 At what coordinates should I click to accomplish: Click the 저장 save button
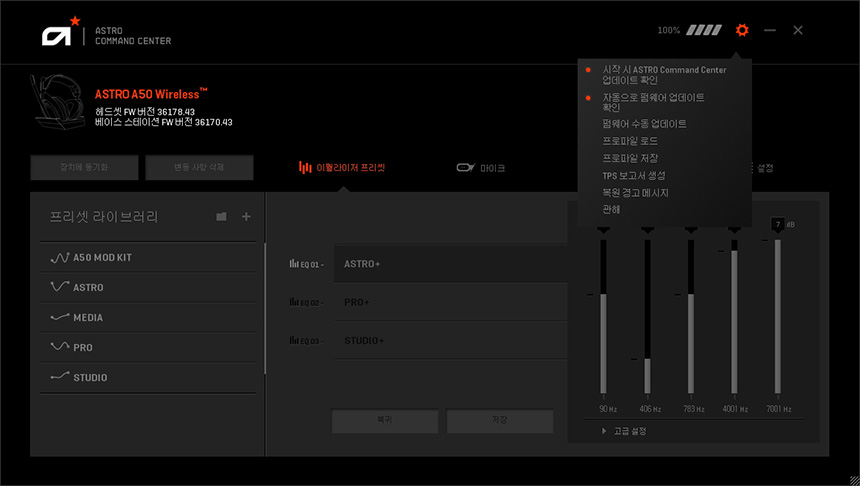[x=500, y=421]
